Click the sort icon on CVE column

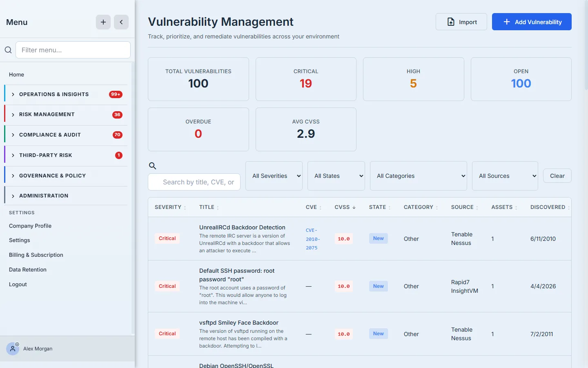(320, 208)
